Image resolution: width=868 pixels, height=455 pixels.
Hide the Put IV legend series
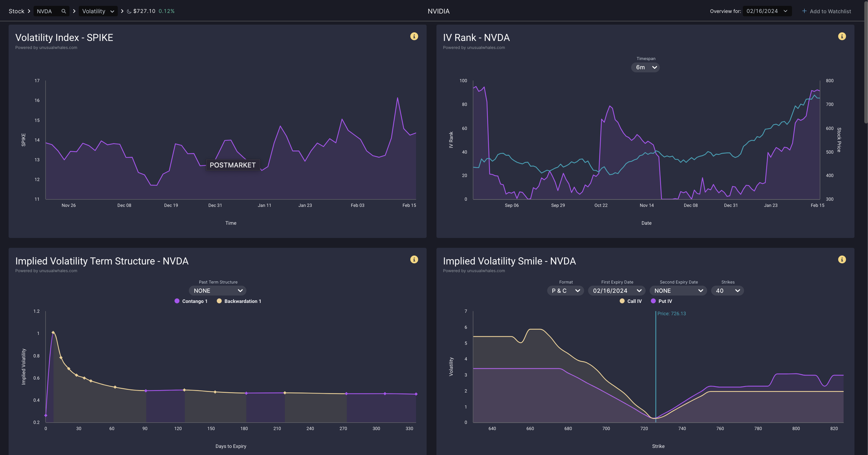pos(661,301)
